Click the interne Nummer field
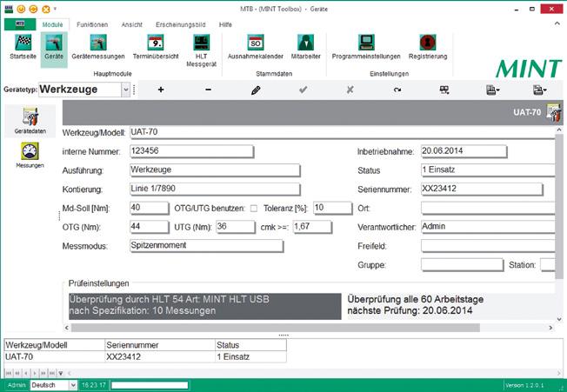Screen dimensions: 567x392 tap(191, 151)
